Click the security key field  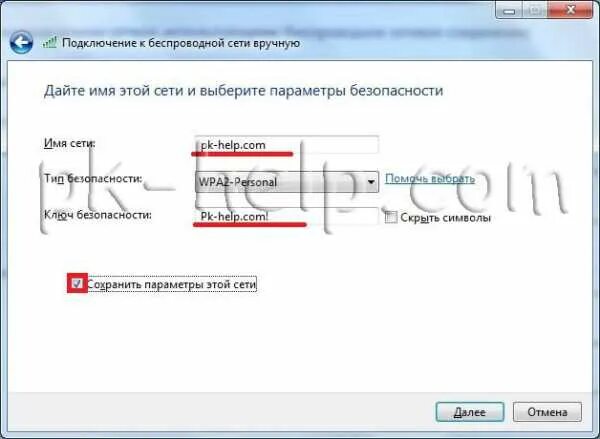pos(286,216)
